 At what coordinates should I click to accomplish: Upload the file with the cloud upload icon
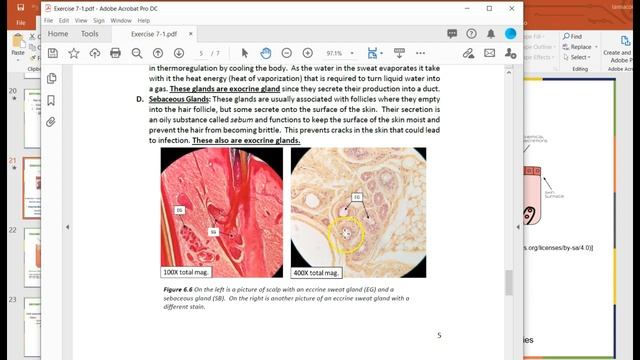[95, 53]
